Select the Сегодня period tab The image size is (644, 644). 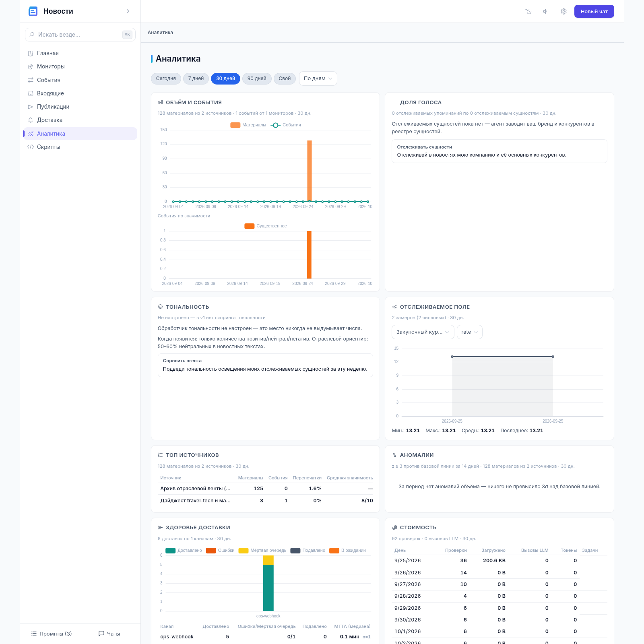(x=166, y=78)
